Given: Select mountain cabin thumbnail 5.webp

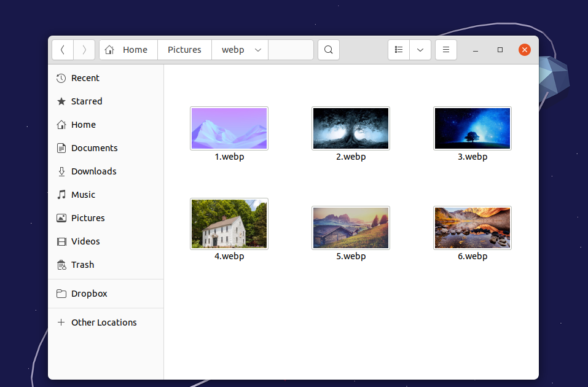Looking at the screenshot, I should click(351, 228).
